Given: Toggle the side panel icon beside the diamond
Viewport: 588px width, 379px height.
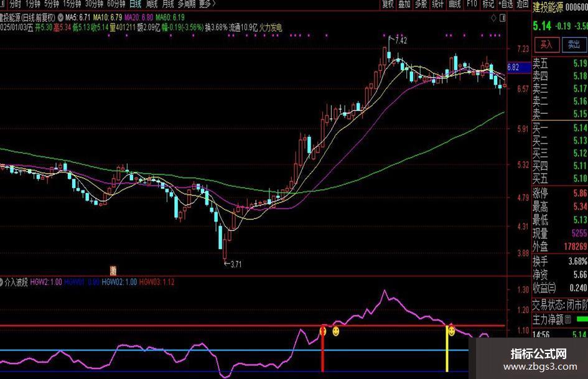Looking at the screenshot, I should (503, 17).
